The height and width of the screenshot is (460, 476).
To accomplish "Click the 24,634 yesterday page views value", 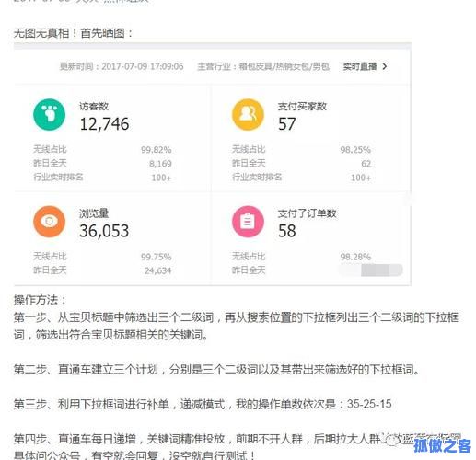I will point(158,270).
